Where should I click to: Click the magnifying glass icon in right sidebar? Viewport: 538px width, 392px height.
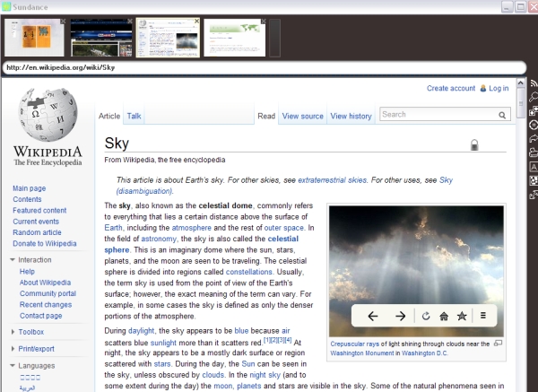pyautogui.click(x=534, y=97)
